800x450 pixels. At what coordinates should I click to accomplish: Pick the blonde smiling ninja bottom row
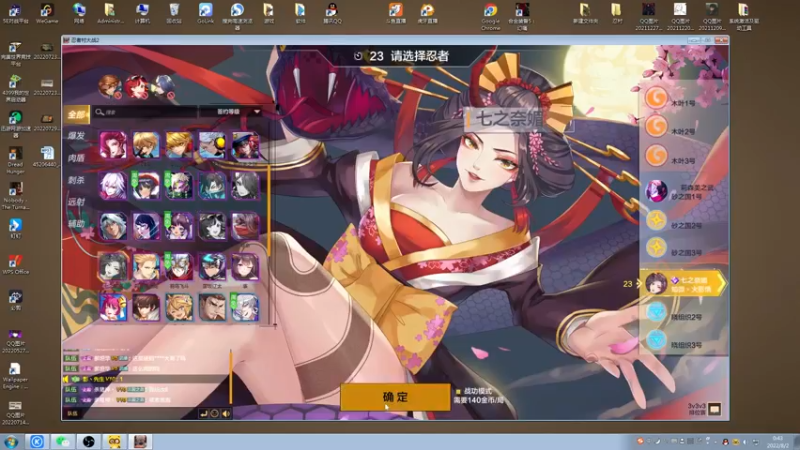(x=179, y=307)
